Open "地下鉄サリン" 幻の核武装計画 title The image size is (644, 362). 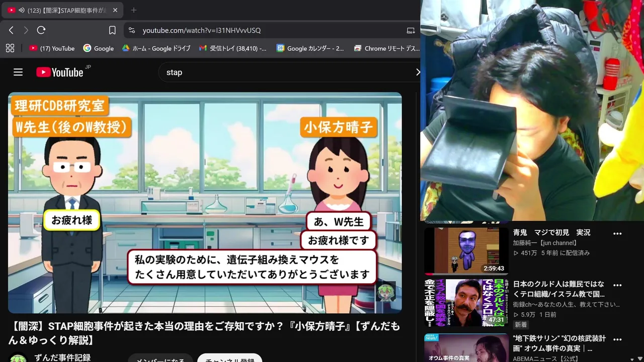(559, 343)
